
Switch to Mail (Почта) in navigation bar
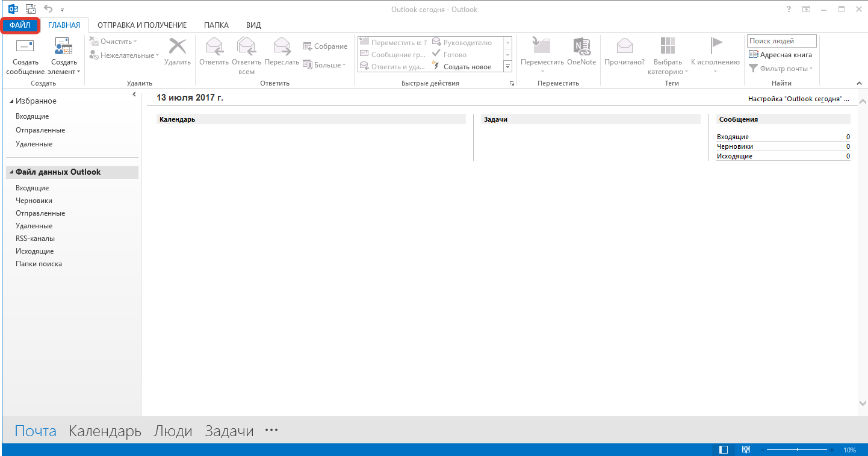click(x=36, y=431)
